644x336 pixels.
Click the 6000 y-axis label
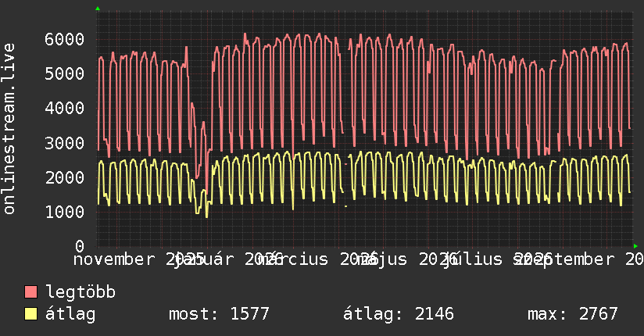tap(65, 39)
